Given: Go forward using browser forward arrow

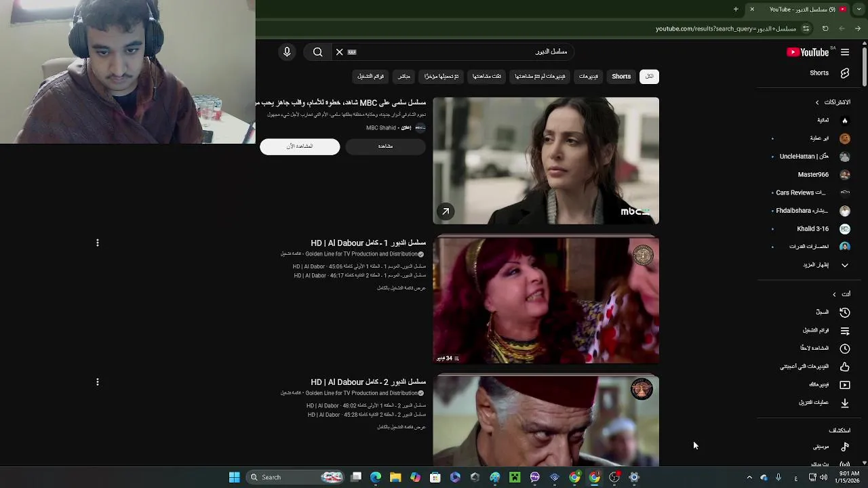Looking at the screenshot, I should point(842,28).
